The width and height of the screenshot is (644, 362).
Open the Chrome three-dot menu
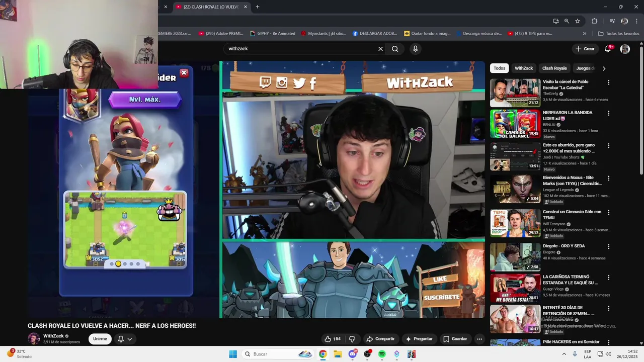click(636, 21)
